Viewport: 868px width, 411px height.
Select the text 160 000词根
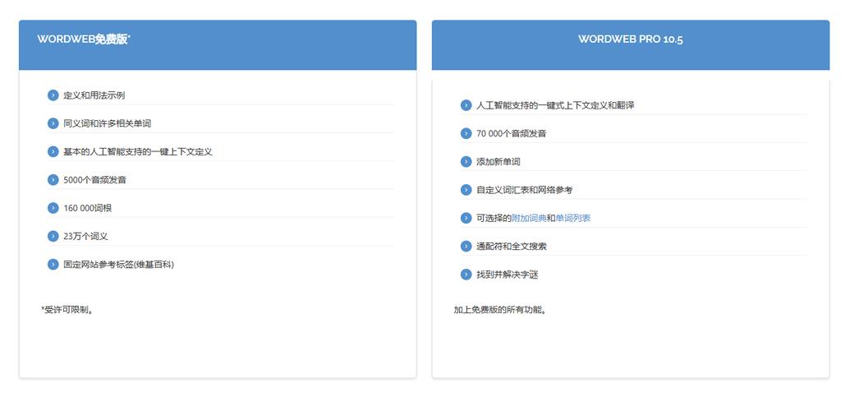click(x=88, y=208)
